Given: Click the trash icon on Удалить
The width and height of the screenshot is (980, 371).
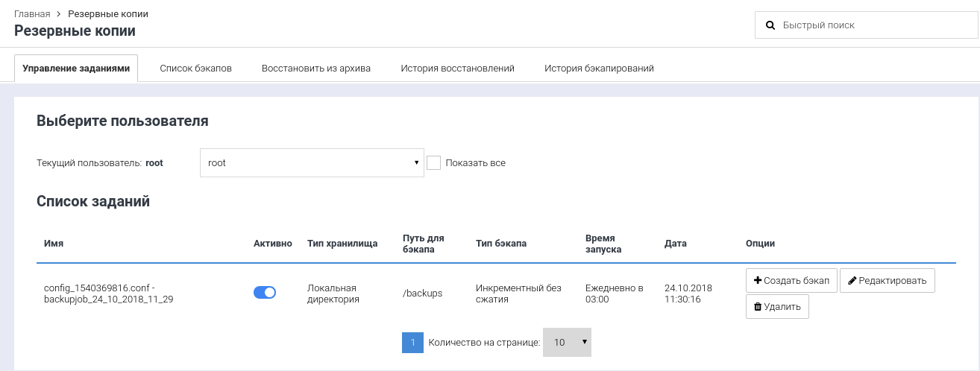Looking at the screenshot, I should (x=758, y=307).
